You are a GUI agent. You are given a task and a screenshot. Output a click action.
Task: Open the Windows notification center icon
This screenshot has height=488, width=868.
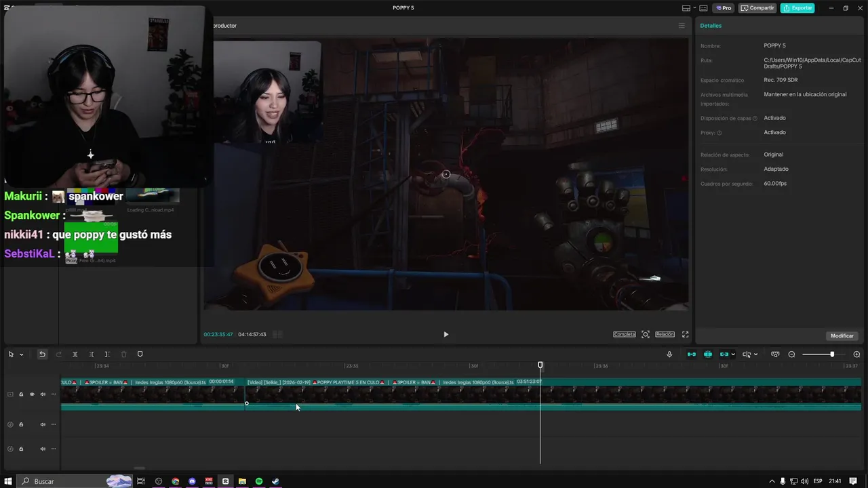tap(853, 481)
